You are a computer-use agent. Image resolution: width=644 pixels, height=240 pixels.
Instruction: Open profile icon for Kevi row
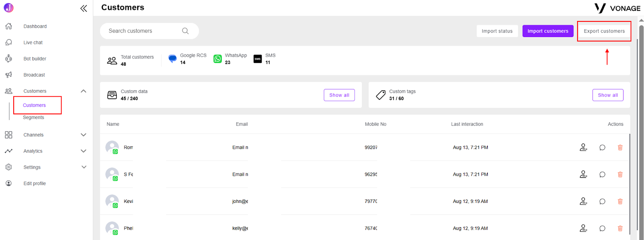pyautogui.click(x=583, y=201)
